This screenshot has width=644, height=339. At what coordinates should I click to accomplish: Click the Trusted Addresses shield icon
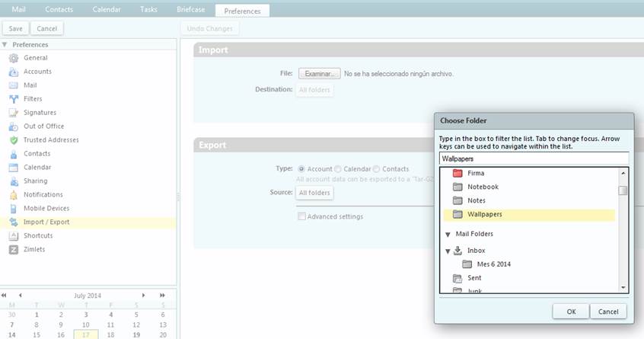(x=14, y=140)
